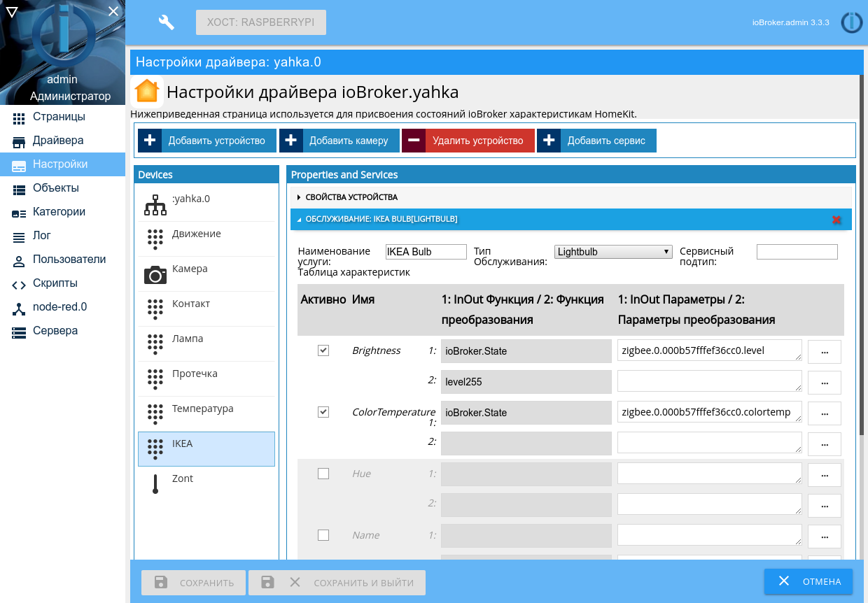868x603 pixels.
Task: Delete IKEA Bulb service with red X
Action: 836,220
